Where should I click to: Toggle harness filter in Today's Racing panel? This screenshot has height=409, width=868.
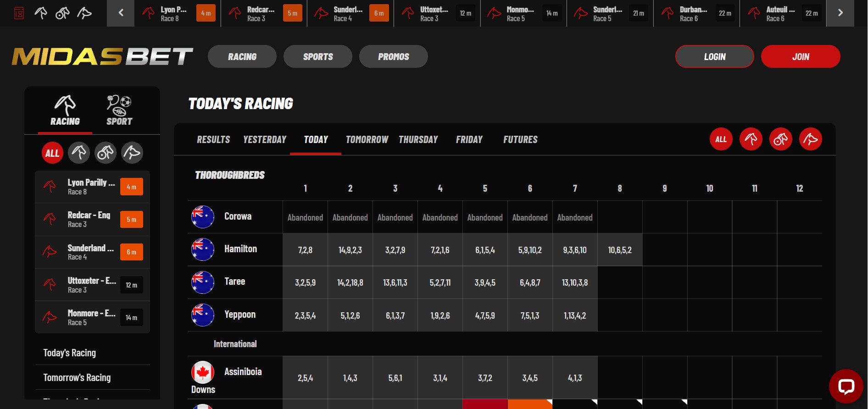[781, 139]
